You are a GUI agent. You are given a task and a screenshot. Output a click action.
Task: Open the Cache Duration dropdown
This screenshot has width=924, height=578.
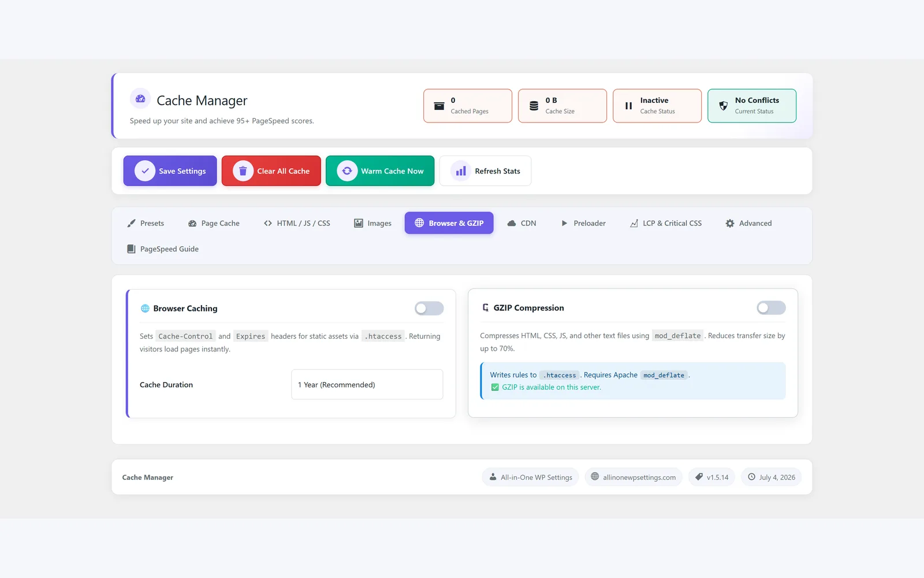pyautogui.click(x=367, y=384)
